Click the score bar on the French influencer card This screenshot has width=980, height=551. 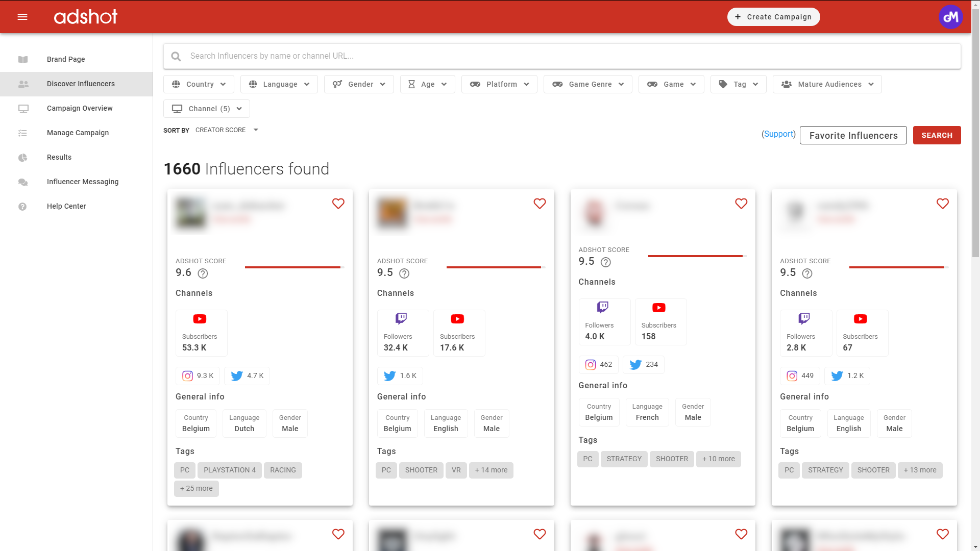pyautogui.click(x=697, y=256)
